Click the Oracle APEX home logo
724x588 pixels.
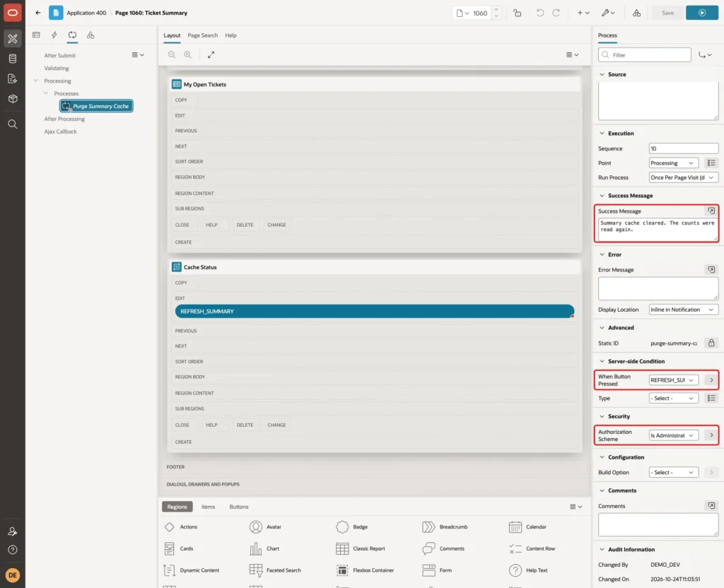tap(13, 13)
